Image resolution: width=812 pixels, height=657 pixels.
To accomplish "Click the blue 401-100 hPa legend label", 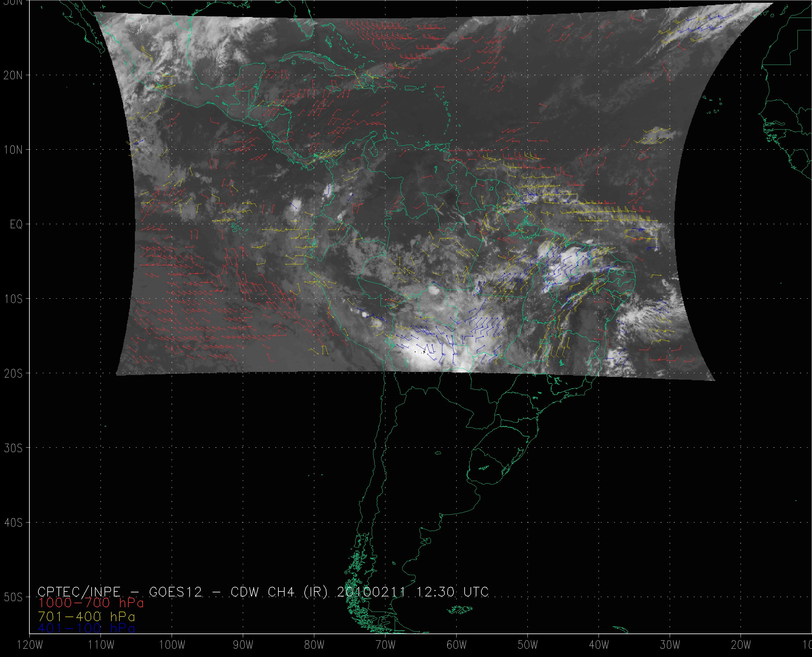I will click(86, 628).
